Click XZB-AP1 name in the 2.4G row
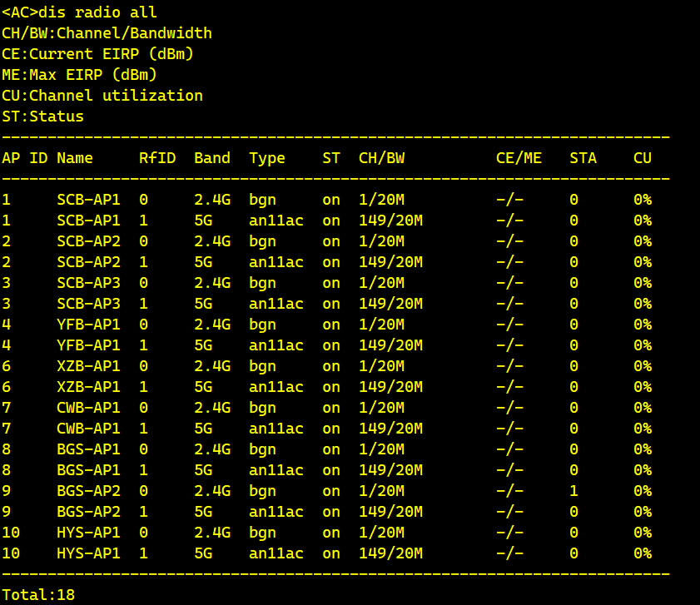The height and width of the screenshot is (605, 700). pos(88,366)
